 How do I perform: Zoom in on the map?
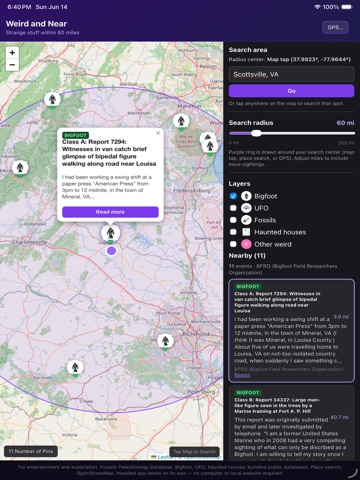point(12,53)
